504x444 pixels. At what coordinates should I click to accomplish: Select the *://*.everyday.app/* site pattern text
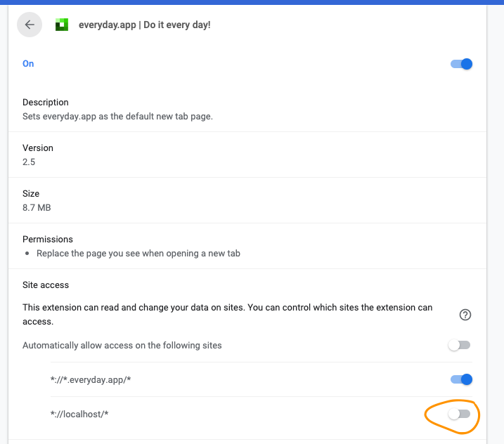[x=91, y=380]
